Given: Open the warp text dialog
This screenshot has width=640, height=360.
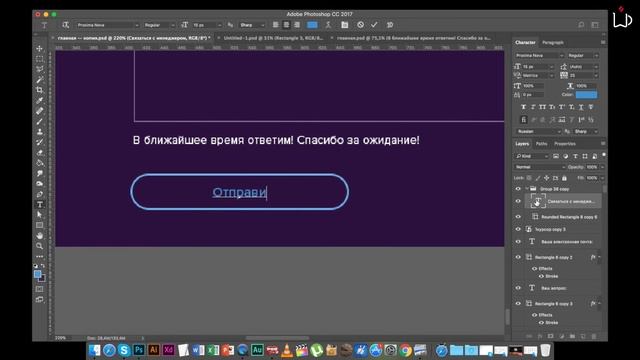Looking at the screenshot, I should coord(328,25).
